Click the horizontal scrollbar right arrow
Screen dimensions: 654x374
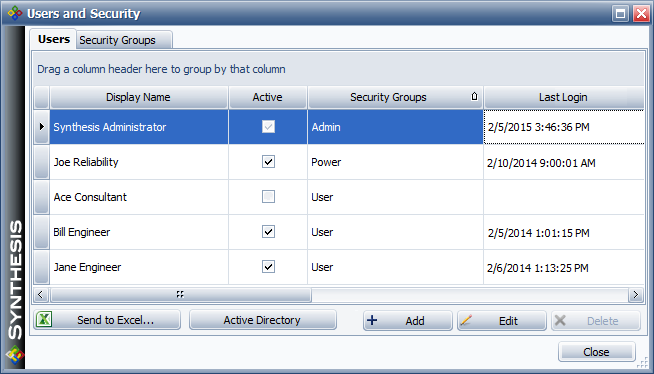click(635, 295)
